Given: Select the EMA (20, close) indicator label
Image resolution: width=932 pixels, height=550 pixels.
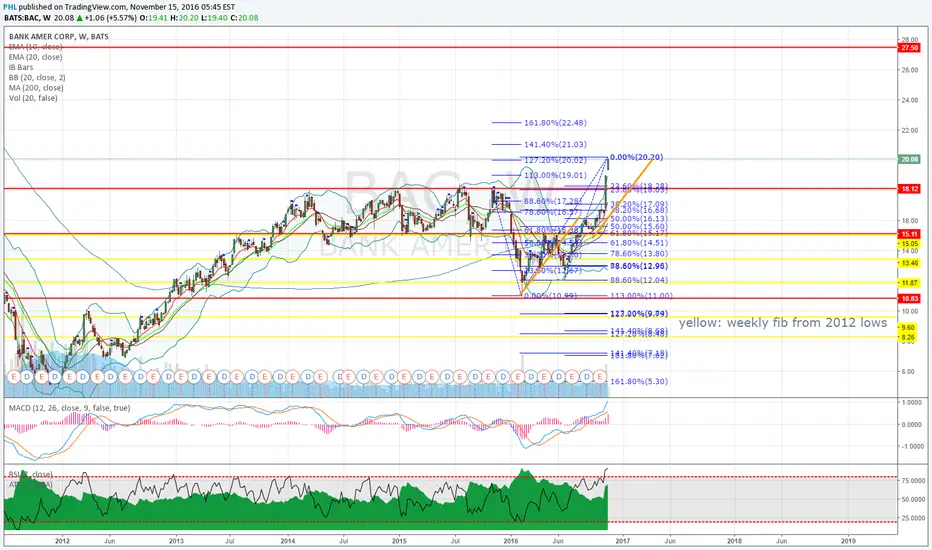Looking at the screenshot, I should pyautogui.click(x=36, y=57).
